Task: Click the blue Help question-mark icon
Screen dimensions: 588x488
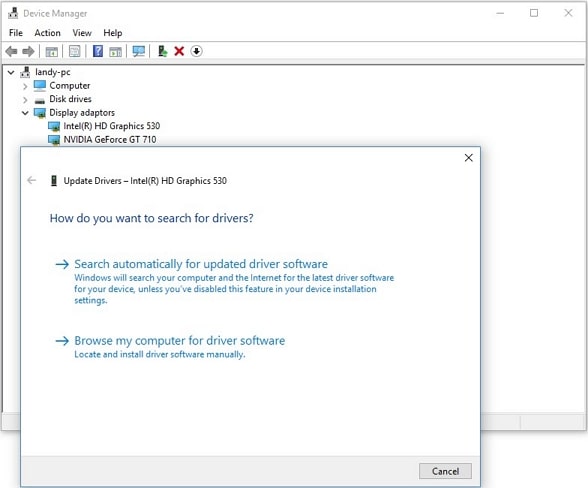Action: coord(98,51)
